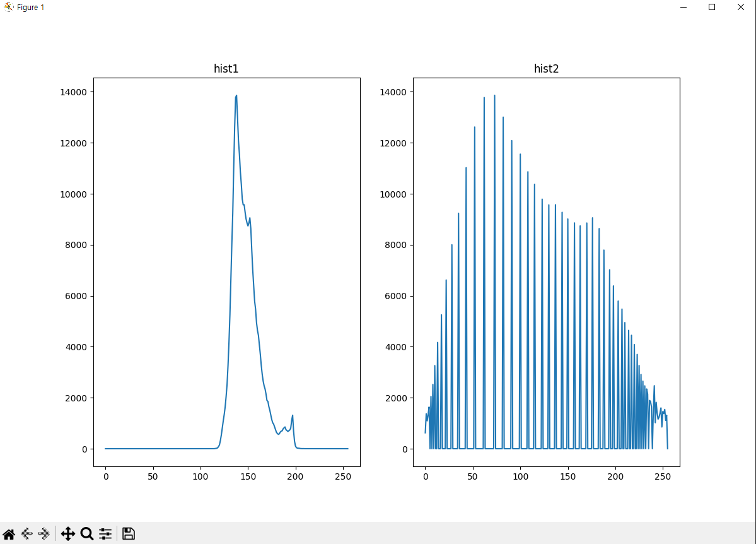Click the peak of the hist1 curve
756x544 pixels.
[x=236, y=95]
